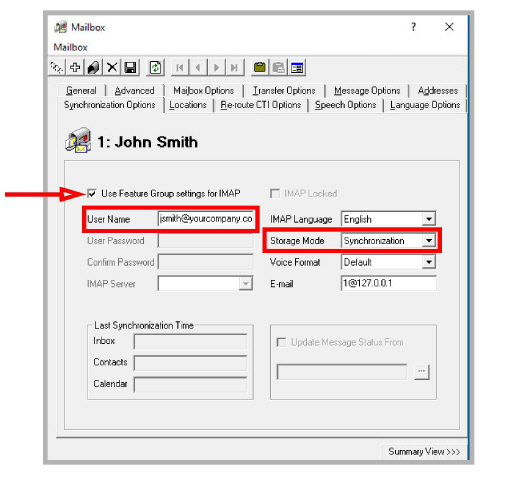517x482 pixels.
Task: Click the X delete toolbar icon
Action: point(112,68)
